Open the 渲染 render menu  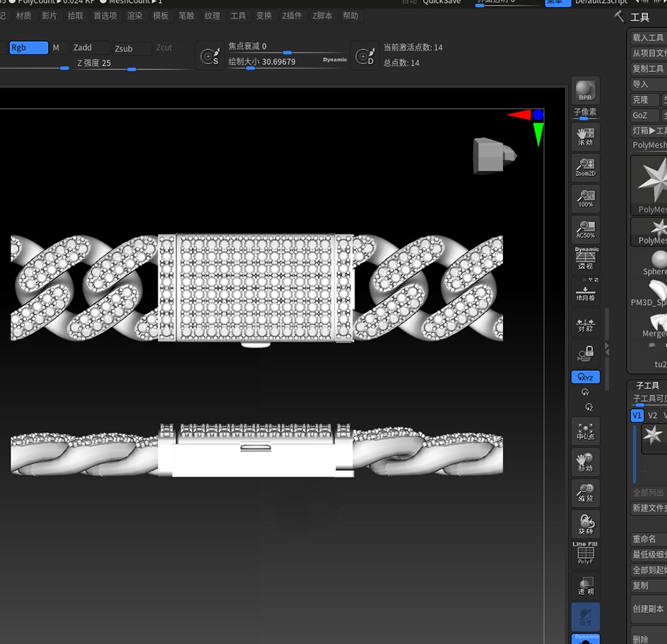[x=134, y=16]
